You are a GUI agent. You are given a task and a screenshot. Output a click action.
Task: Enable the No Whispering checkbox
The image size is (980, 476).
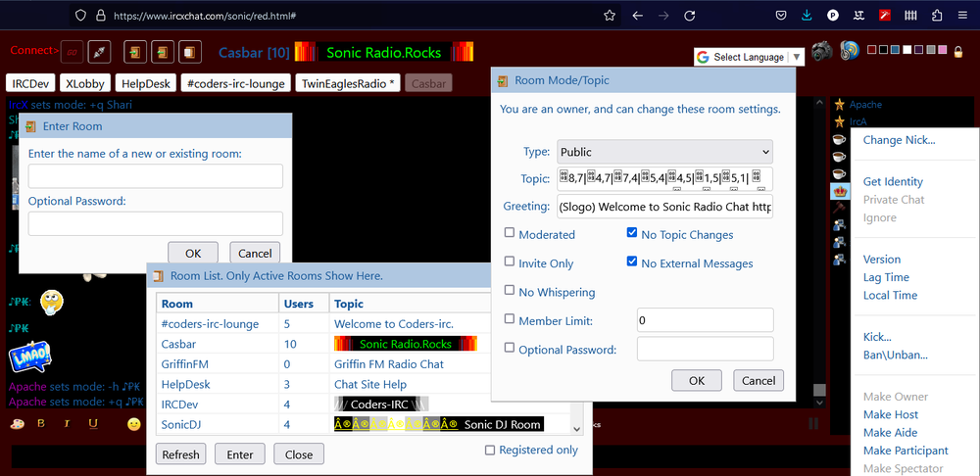point(510,291)
